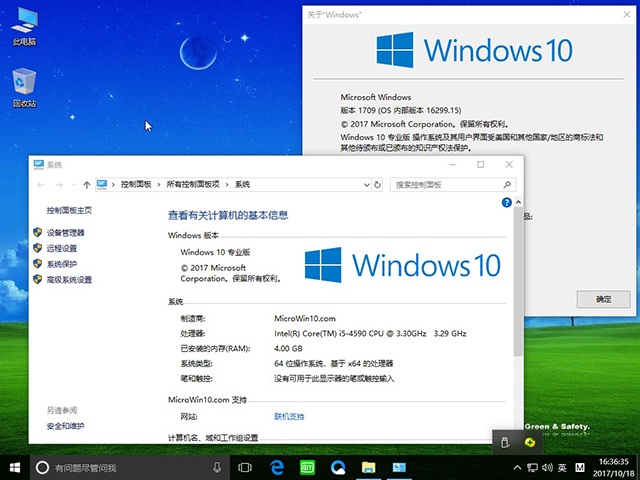Switch the input language indicator 英
640x480 pixels.
coord(562,468)
